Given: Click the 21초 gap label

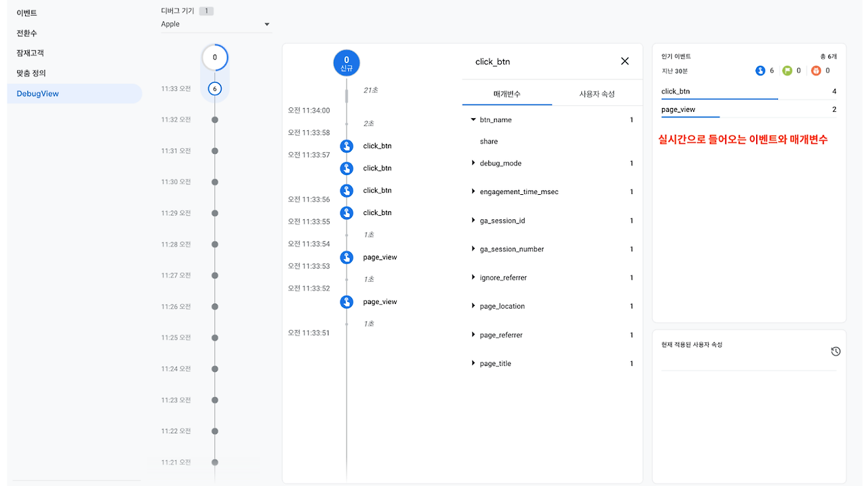Looking at the screenshot, I should (x=370, y=90).
